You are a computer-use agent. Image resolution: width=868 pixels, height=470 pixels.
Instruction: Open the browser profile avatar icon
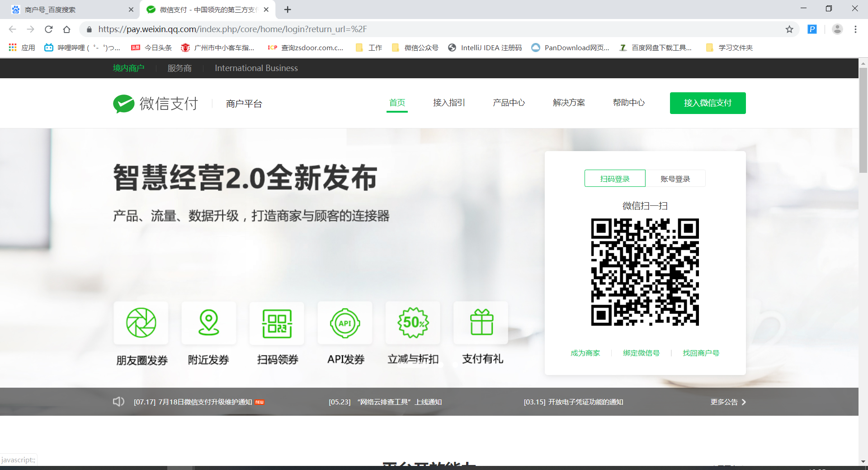click(x=837, y=29)
